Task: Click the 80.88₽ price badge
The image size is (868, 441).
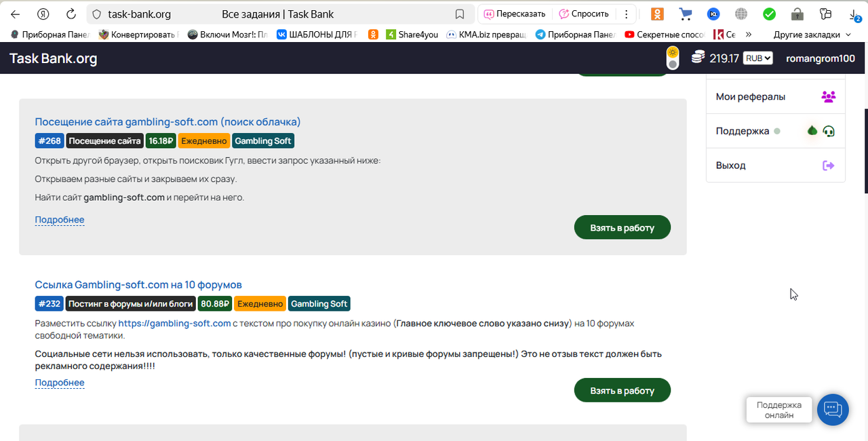Action: tap(215, 304)
